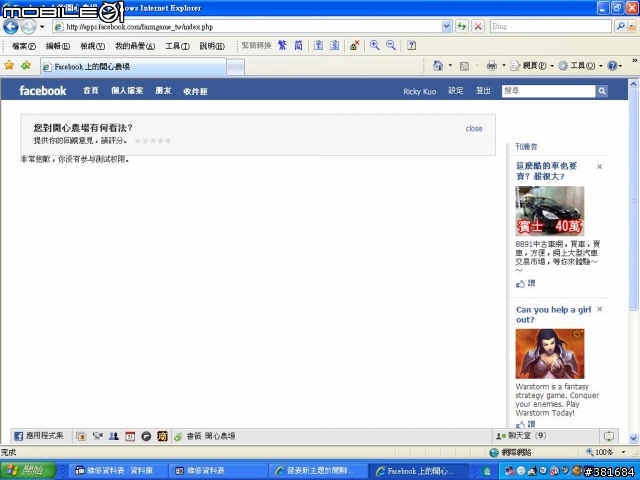Like the 8891 car ad
640x480 pixels.
coord(525,283)
